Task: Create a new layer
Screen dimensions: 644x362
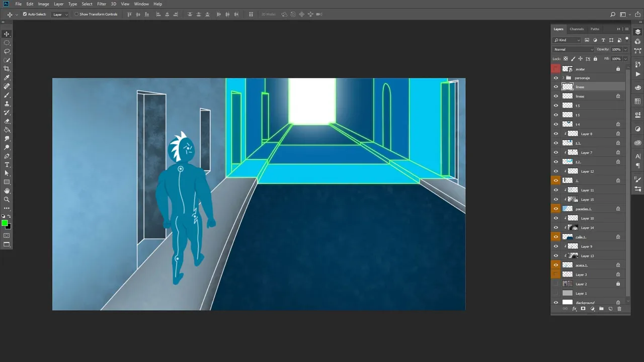Action: coord(610,309)
